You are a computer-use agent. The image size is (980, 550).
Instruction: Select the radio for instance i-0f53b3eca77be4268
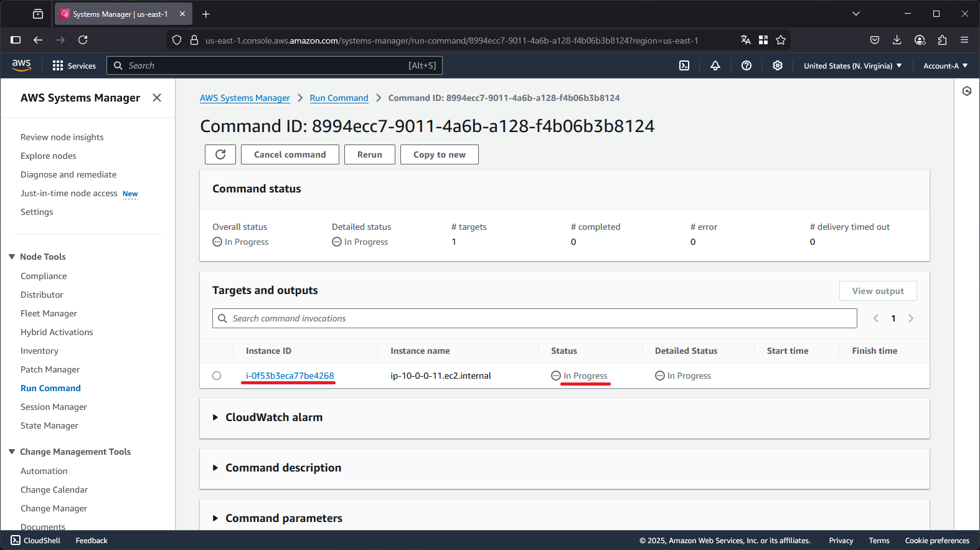[x=217, y=376]
